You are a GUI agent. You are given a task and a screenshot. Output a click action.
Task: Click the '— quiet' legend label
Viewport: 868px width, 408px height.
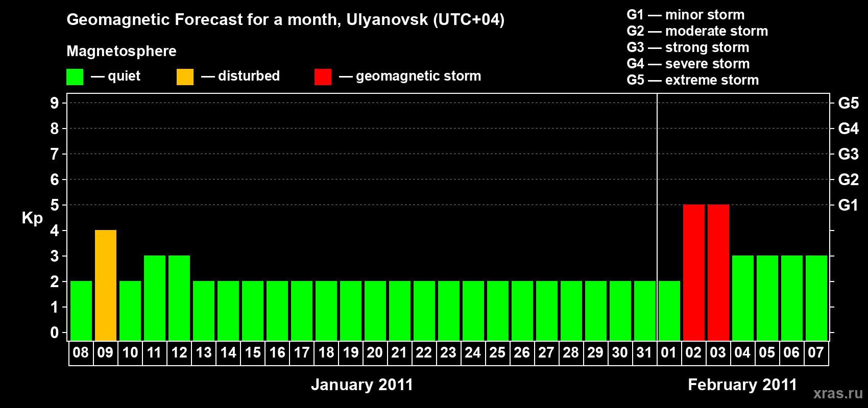coord(115,76)
